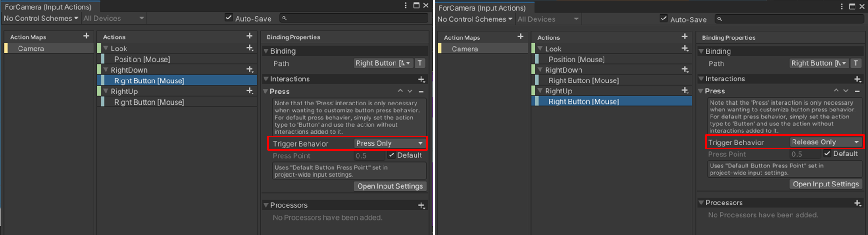Screen dimensions: 868x235
Task: Collapse the Press foldout in right window
Action: tap(701, 91)
